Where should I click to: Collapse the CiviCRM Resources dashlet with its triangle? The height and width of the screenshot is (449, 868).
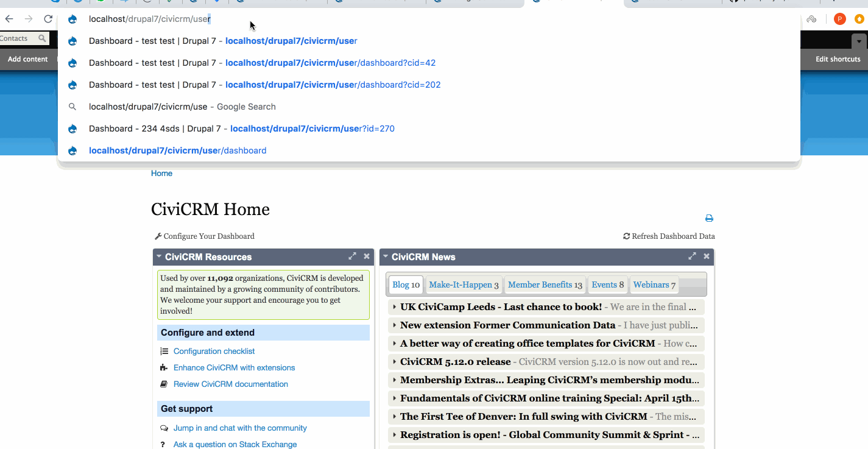tap(159, 256)
